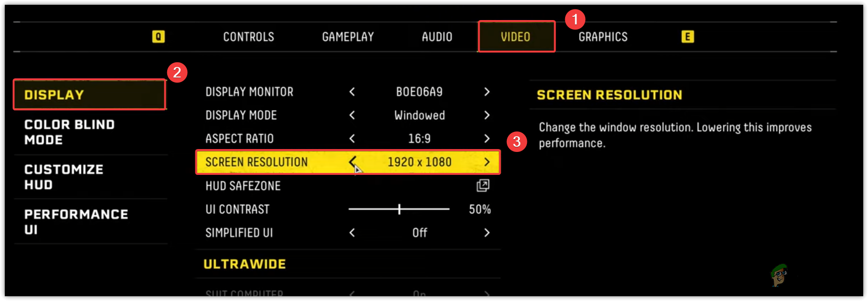
Task: Open the HUD Safezone popup icon
Action: [483, 185]
